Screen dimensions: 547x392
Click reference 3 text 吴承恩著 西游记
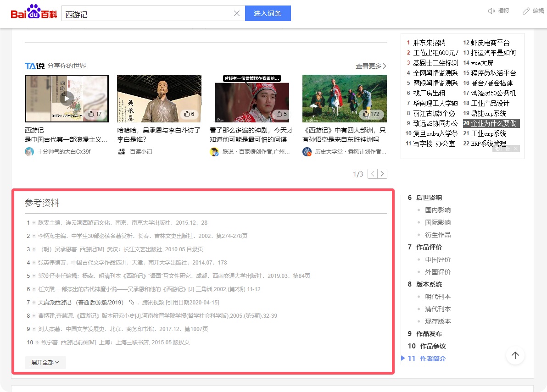point(122,249)
